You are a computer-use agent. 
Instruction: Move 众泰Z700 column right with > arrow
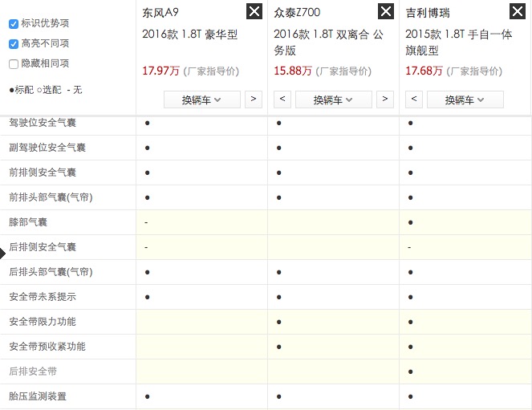tap(385, 99)
